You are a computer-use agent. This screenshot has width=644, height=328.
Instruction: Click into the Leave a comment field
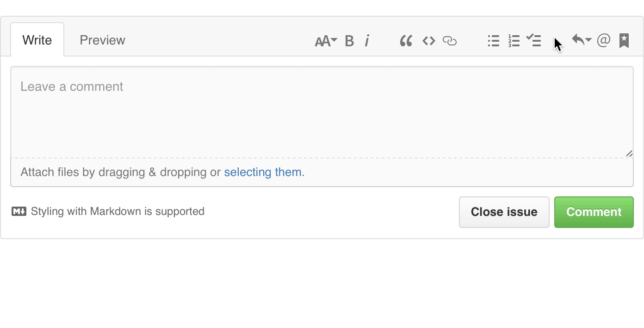[x=322, y=112]
